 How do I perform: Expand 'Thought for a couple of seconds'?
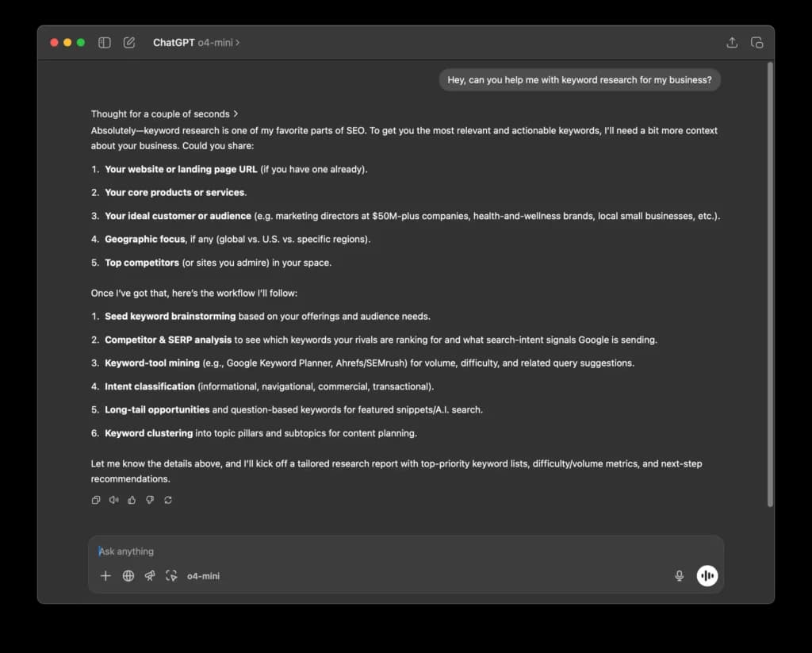[x=165, y=114]
